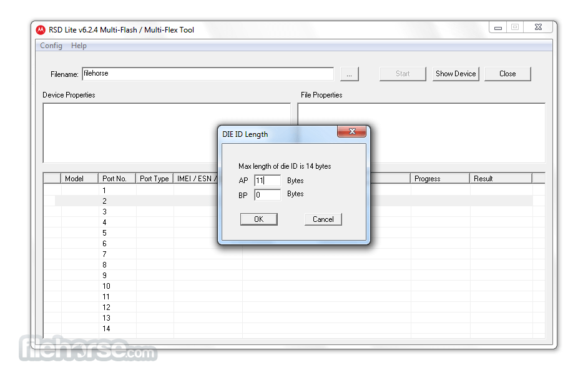Image resolution: width=588 pixels, height=380 pixels.
Task: Open the Help menu
Action: pos(79,46)
